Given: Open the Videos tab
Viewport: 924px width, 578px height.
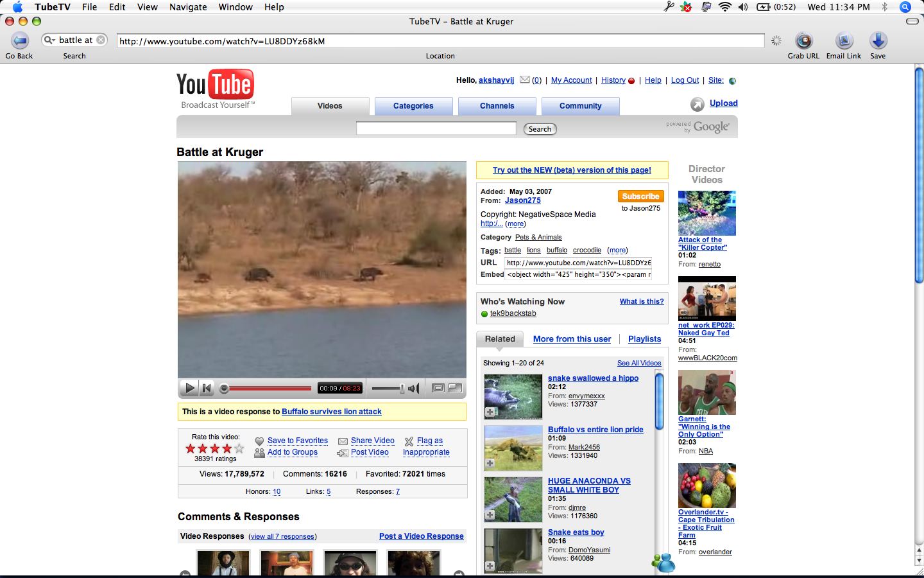Looking at the screenshot, I should (x=330, y=106).
